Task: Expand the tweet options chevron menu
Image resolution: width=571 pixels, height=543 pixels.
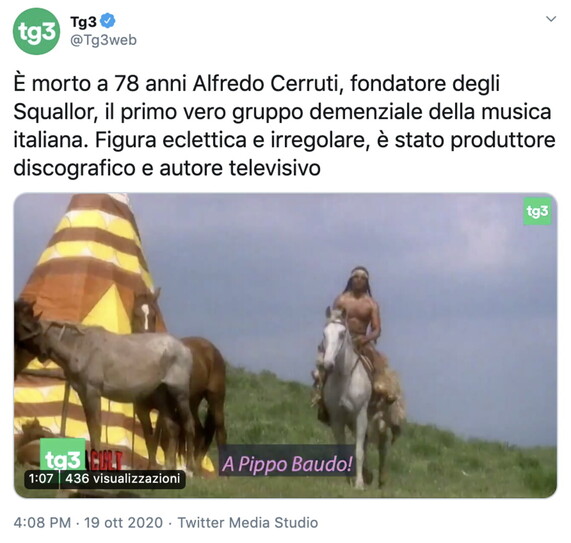Action: pyautogui.click(x=551, y=19)
